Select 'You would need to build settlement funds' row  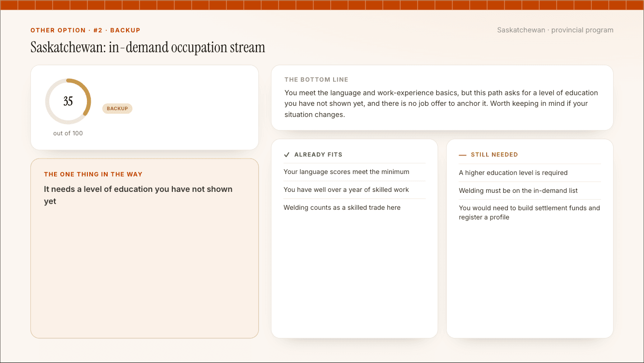point(530,213)
